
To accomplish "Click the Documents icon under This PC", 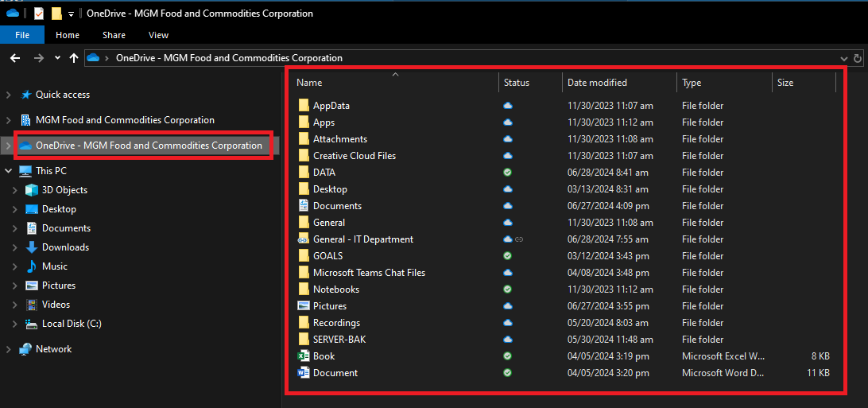I will pos(32,228).
